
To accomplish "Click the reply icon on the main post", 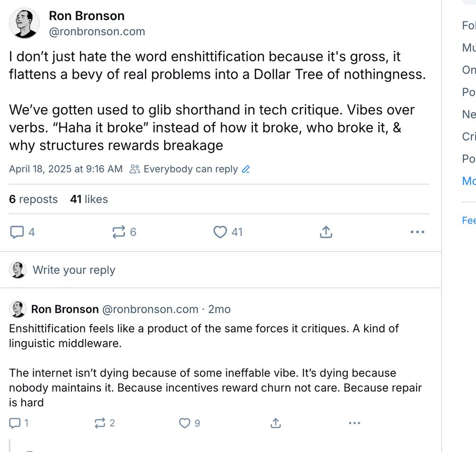I will point(17,232).
